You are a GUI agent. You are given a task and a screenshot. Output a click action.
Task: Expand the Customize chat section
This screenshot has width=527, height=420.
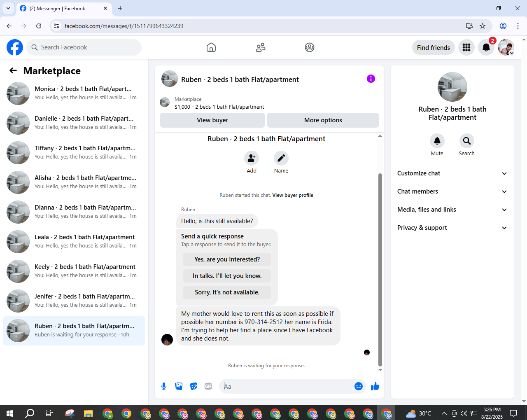[452, 173]
